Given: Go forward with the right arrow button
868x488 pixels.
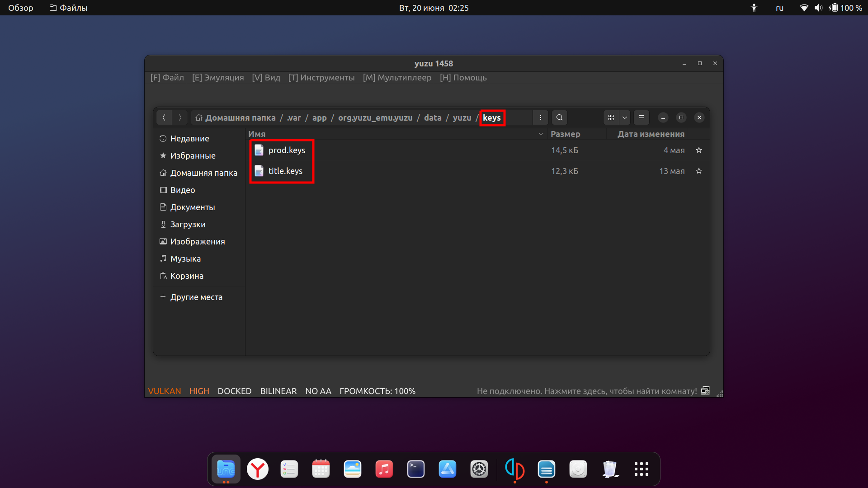Looking at the screenshot, I should 180,117.
